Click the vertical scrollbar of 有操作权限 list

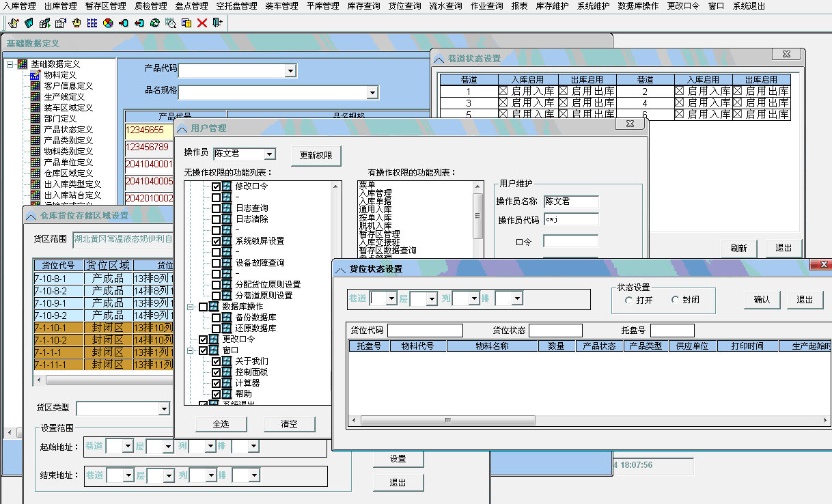478,218
